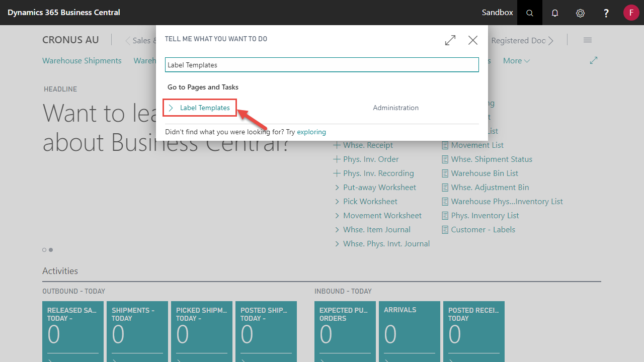Select the second headline pagination dot

point(51,250)
